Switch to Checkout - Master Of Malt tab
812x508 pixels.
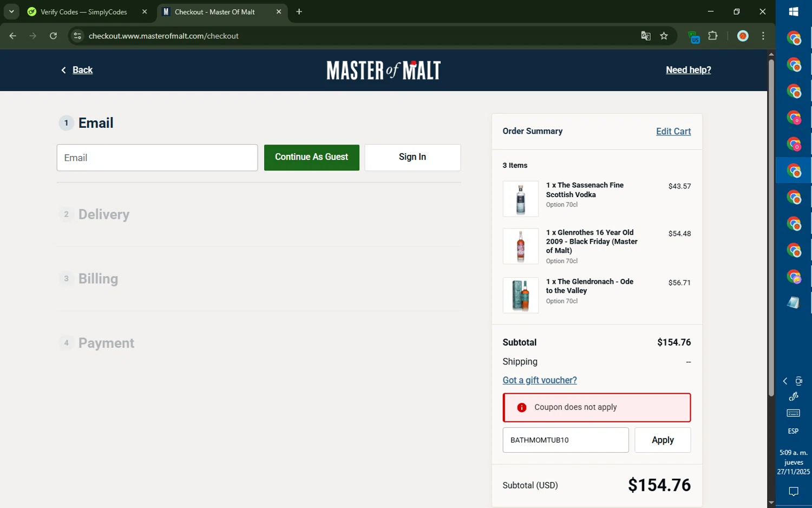click(214, 12)
